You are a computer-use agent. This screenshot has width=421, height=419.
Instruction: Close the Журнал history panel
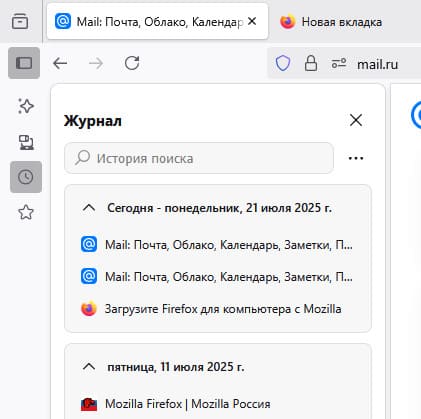[356, 120]
